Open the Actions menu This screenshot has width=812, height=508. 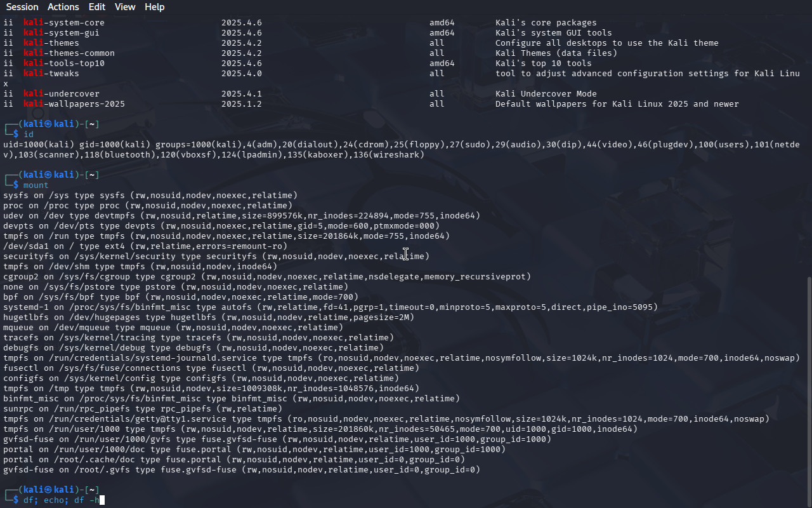[63, 7]
